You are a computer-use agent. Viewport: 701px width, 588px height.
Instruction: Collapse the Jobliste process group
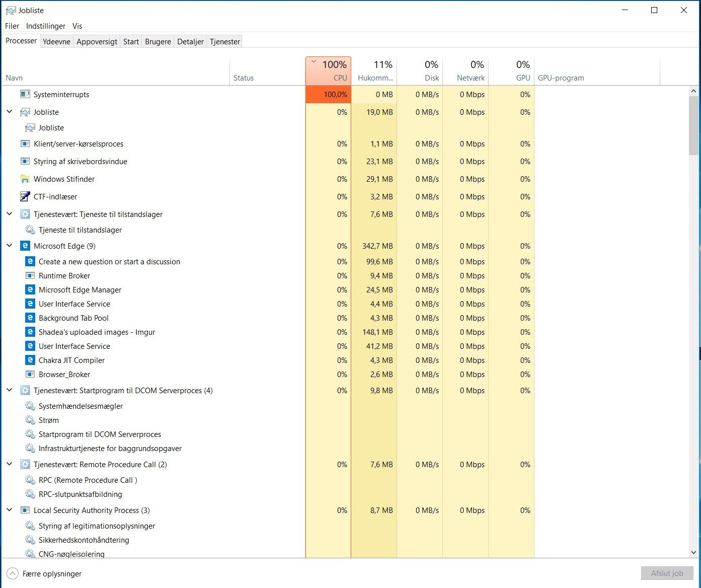9,112
